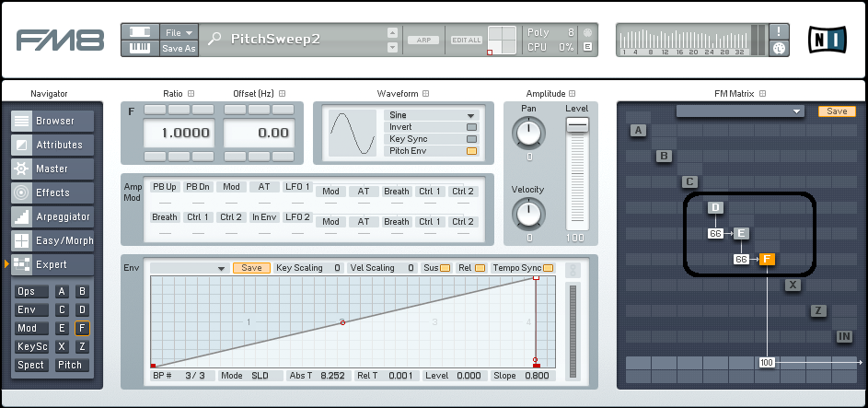This screenshot has width=868, height=408.
Task: Toggle the EDIT ALL button
Action: (x=467, y=40)
